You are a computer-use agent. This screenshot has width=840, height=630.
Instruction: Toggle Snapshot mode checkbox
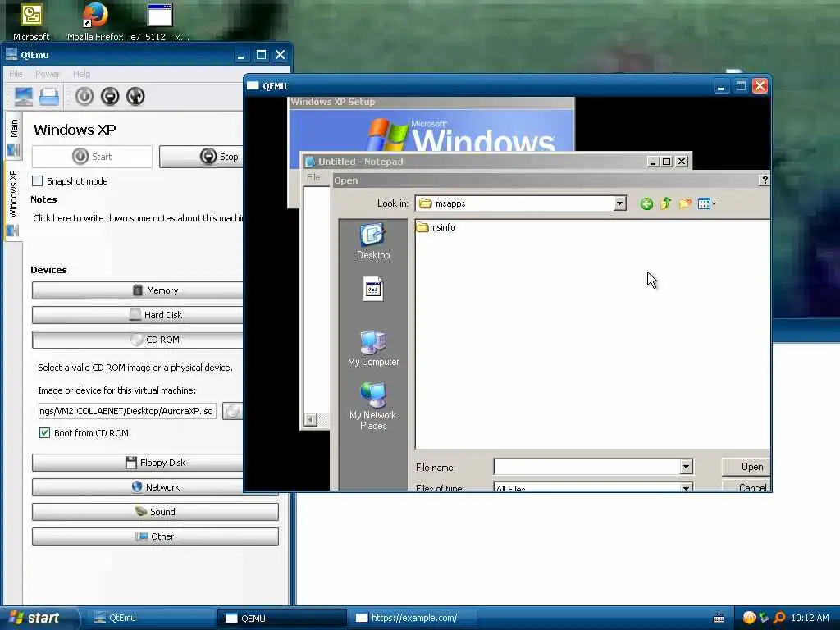38,181
